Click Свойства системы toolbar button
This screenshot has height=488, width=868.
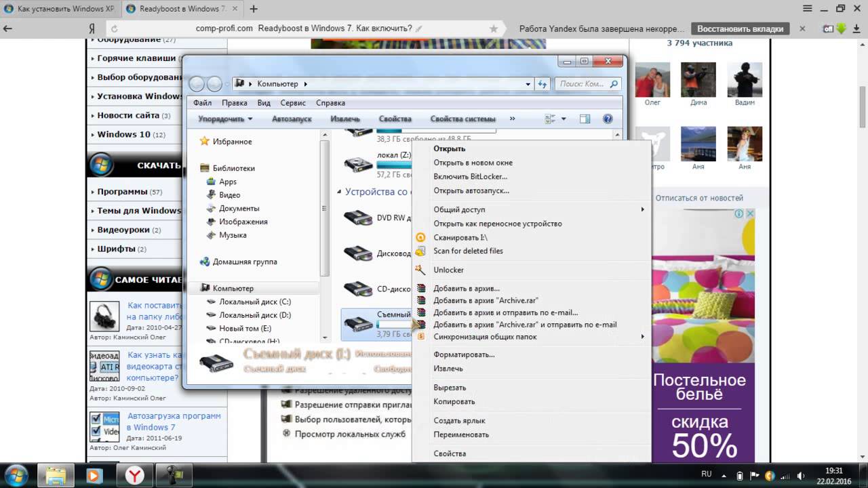coord(462,119)
